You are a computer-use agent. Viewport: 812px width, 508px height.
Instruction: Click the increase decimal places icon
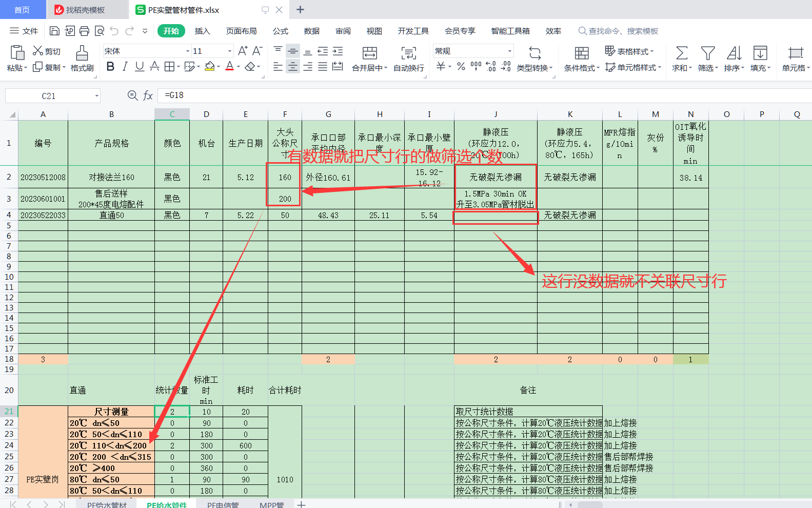coord(491,66)
